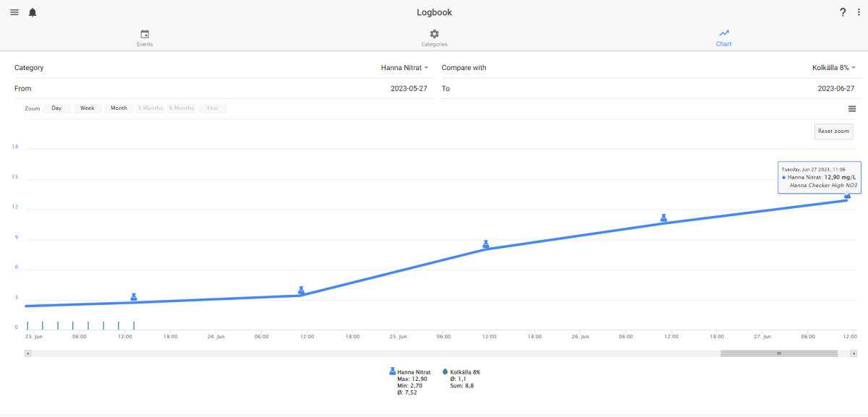868x417 pixels.
Task: Click the Chart trend-line icon
Action: click(x=724, y=33)
